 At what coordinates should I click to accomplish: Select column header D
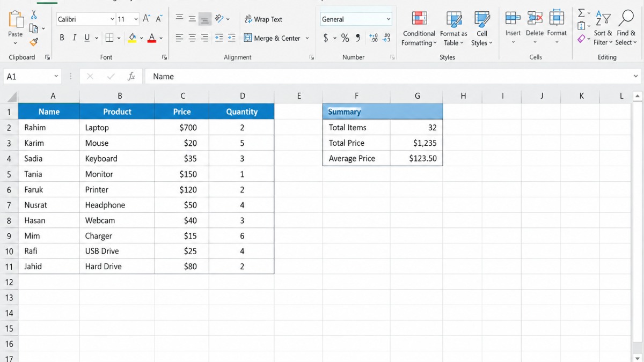click(242, 96)
